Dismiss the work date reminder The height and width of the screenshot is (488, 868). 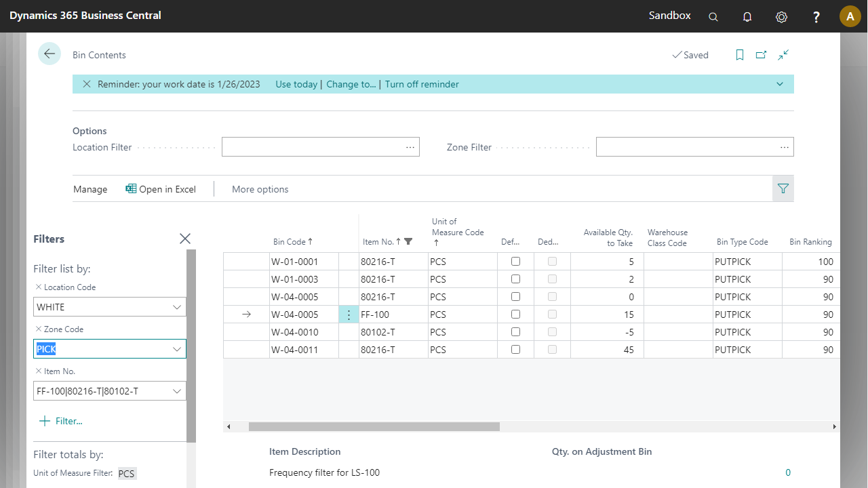(87, 84)
